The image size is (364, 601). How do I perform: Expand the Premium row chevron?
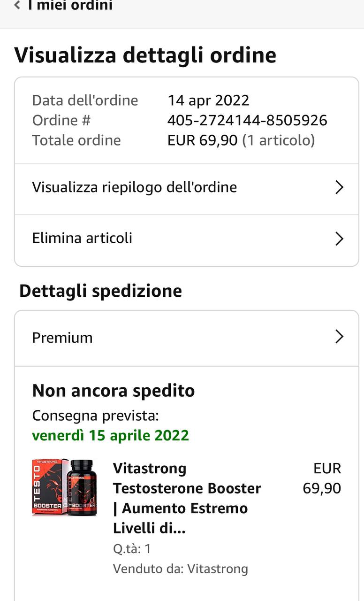[x=339, y=337]
